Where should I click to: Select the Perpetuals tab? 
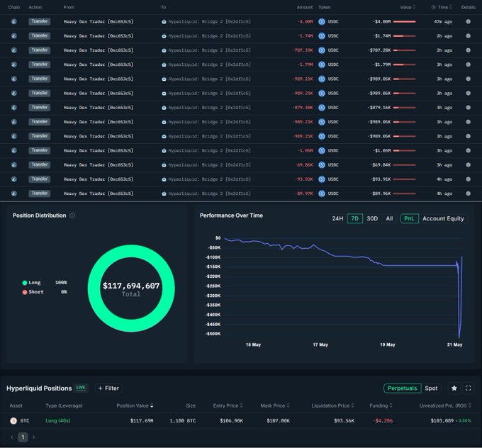point(402,388)
